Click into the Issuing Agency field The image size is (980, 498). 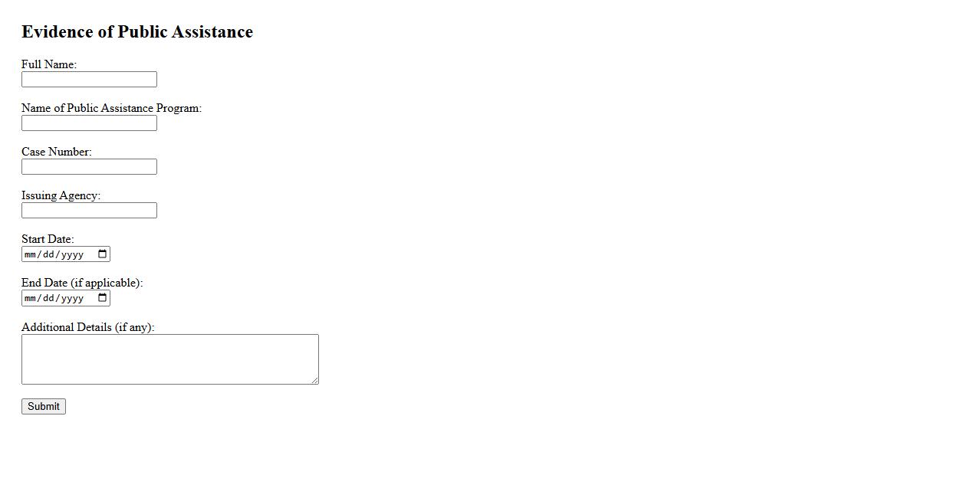[x=89, y=211]
